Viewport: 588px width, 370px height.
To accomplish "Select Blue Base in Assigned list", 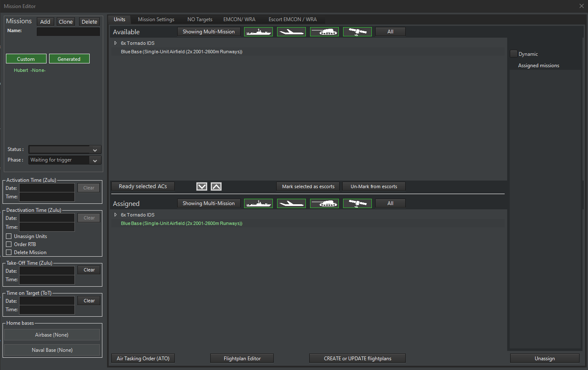I will (x=181, y=223).
